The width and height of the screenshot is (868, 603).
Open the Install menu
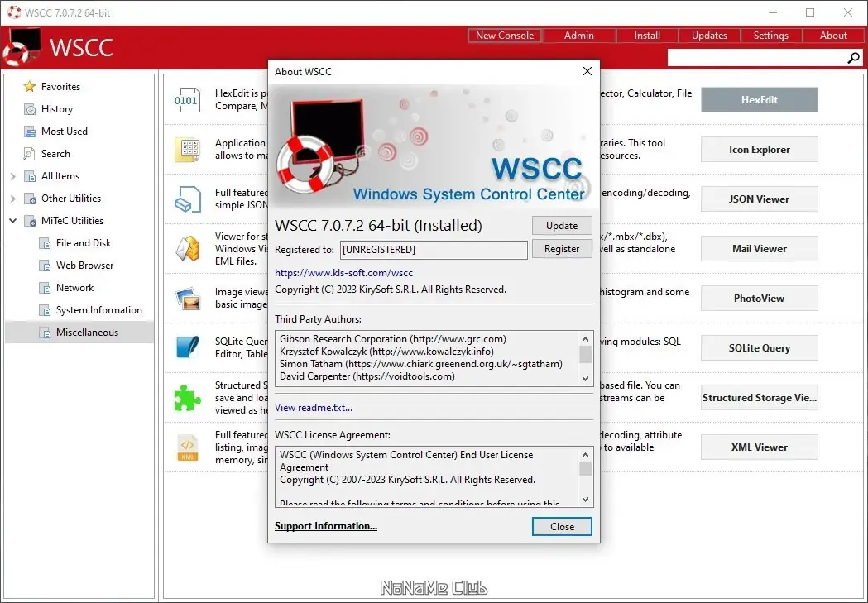click(x=647, y=36)
